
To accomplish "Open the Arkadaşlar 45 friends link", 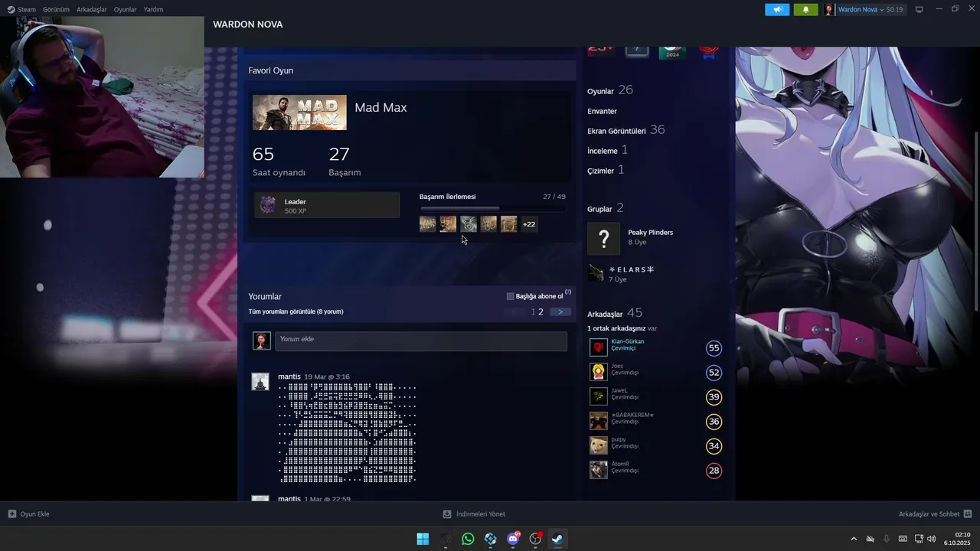I will pos(615,313).
